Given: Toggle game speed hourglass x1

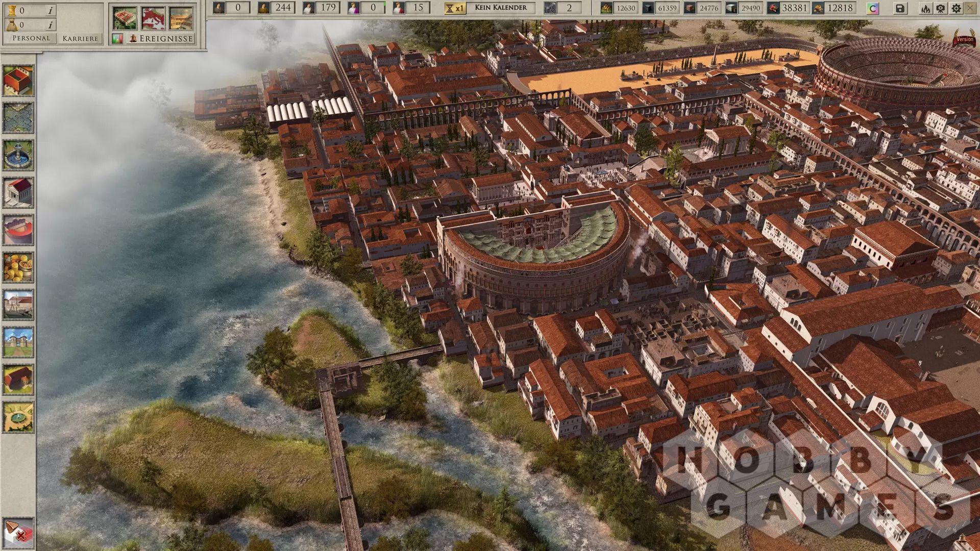Looking at the screenshot, I should pos(454,8).
